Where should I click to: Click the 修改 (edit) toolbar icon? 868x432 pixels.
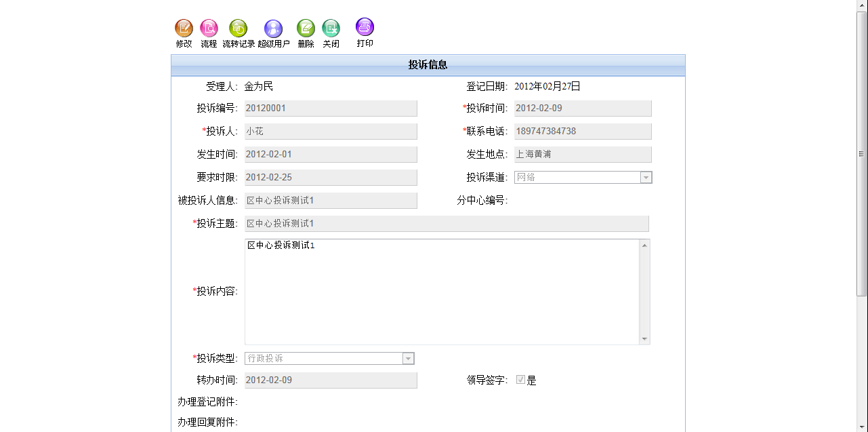point(184,28)
